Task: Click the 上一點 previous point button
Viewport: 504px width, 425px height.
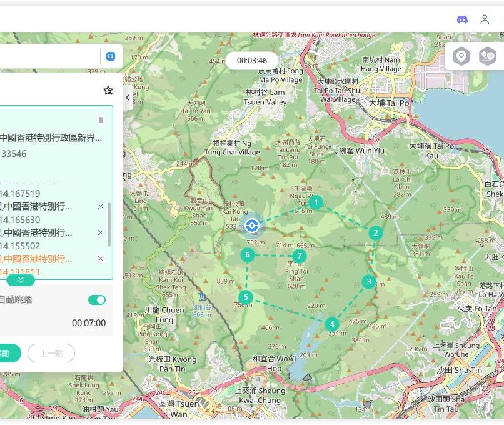Action: (x=51, y=353)
